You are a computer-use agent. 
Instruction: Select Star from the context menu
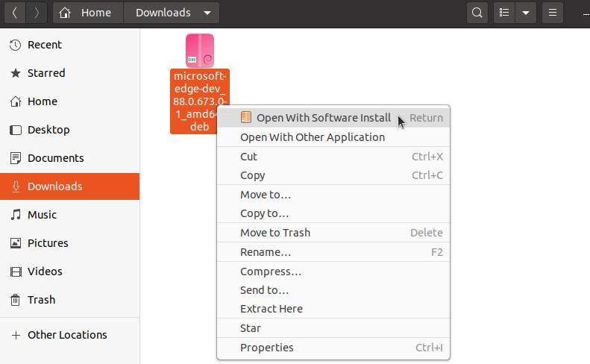pyautogui.click(x=333, y=328)
